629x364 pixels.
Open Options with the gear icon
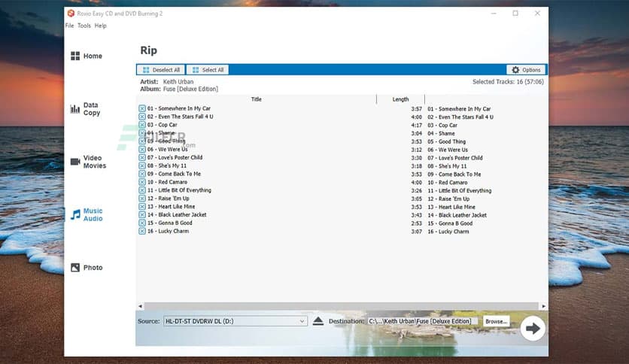[526, 70]
